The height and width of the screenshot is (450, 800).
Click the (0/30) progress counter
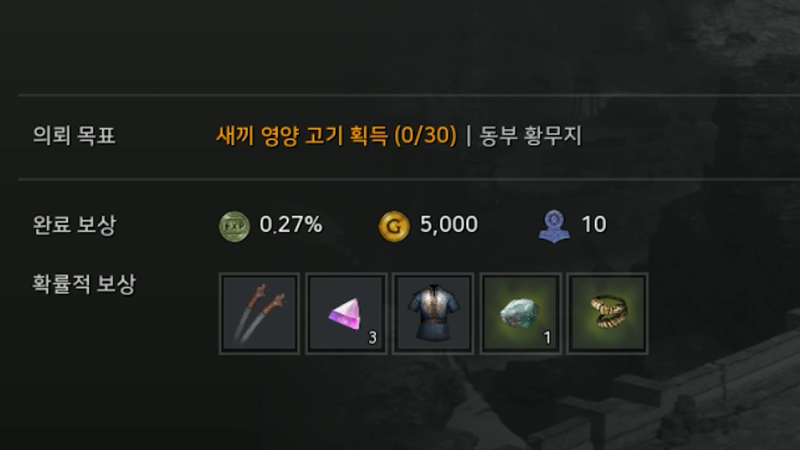tap(426, 136)
